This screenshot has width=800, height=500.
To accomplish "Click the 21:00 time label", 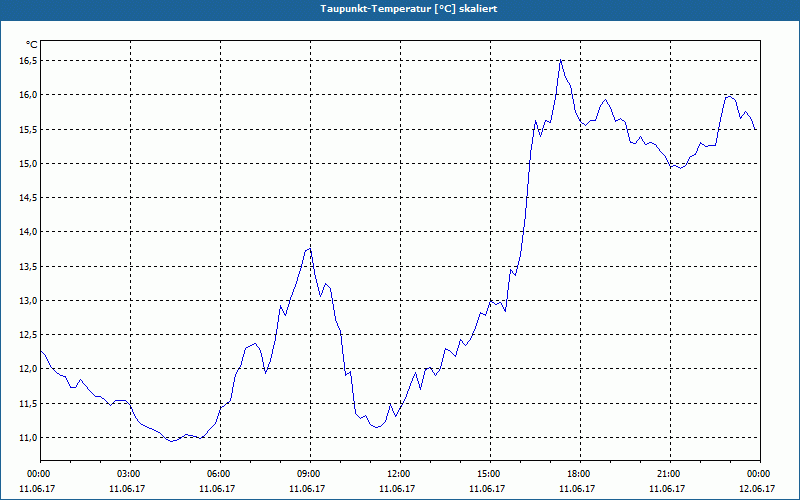I will point(670,474).
